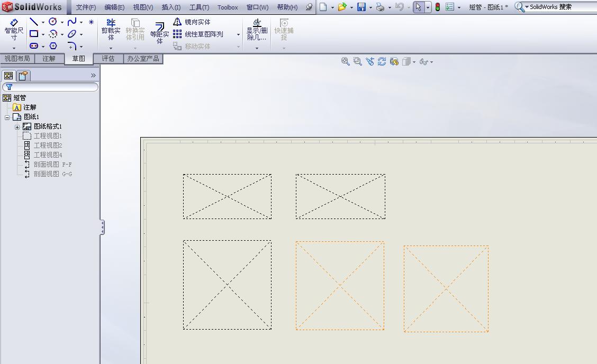Switch to the 评估 tab
597x364 pixels.
point(108,59)
